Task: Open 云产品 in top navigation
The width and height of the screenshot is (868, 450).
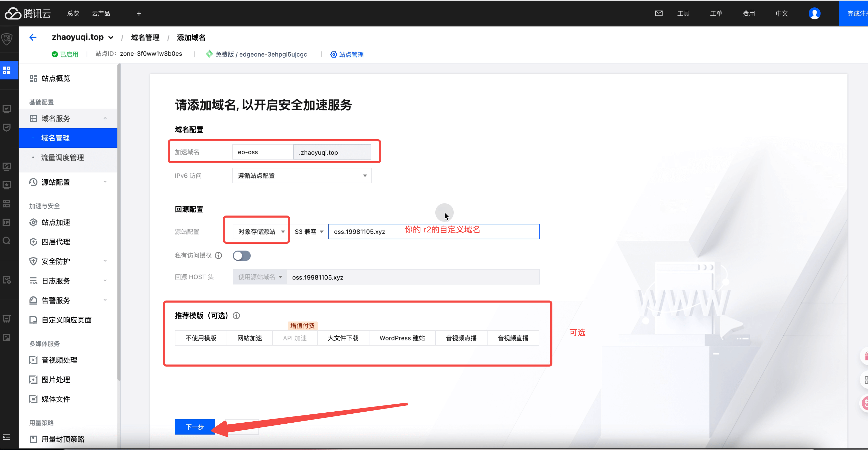Action: (x=101, y=14)
